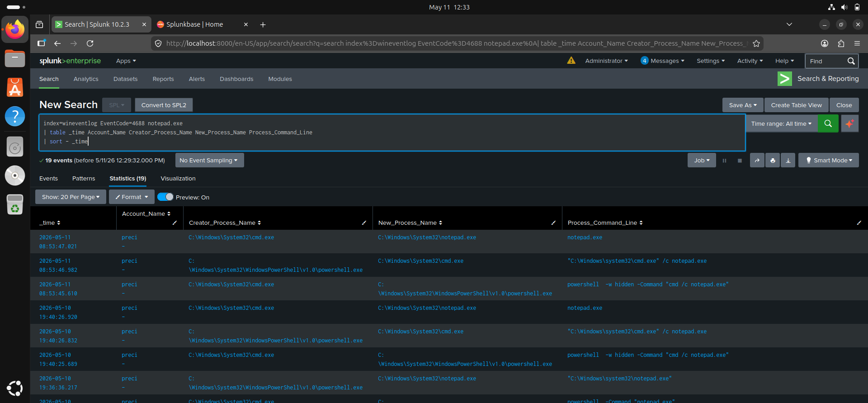The width and height of the screenshot is (868, 403).
Task: Run the search with the green magnifier button
Action: (828, 123)
